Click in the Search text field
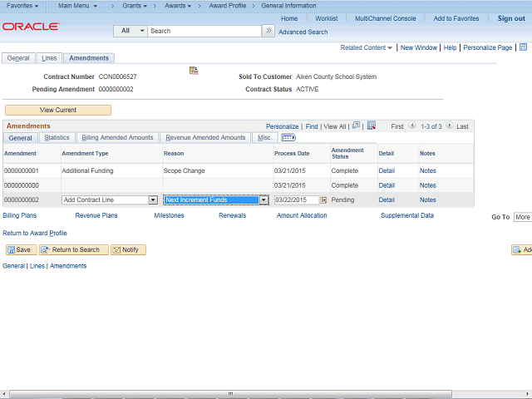The width and height of the screenshot is (532, 399). (204, 31)
